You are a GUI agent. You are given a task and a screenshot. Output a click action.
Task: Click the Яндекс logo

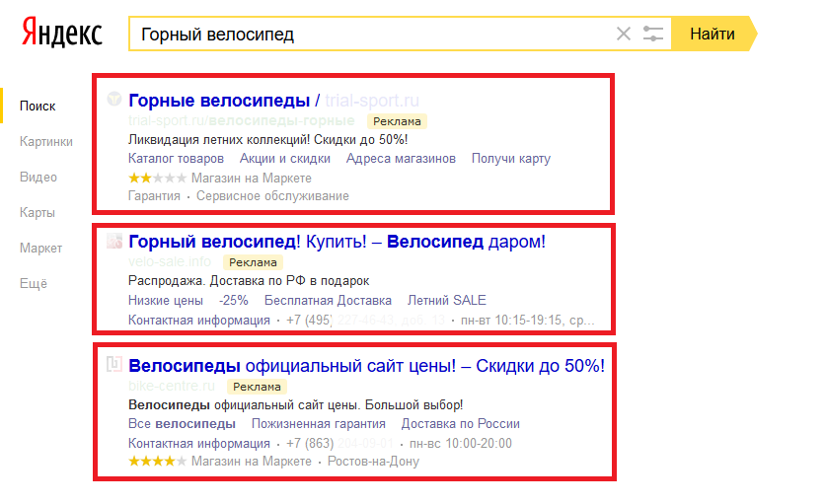[x=61, y=33]
